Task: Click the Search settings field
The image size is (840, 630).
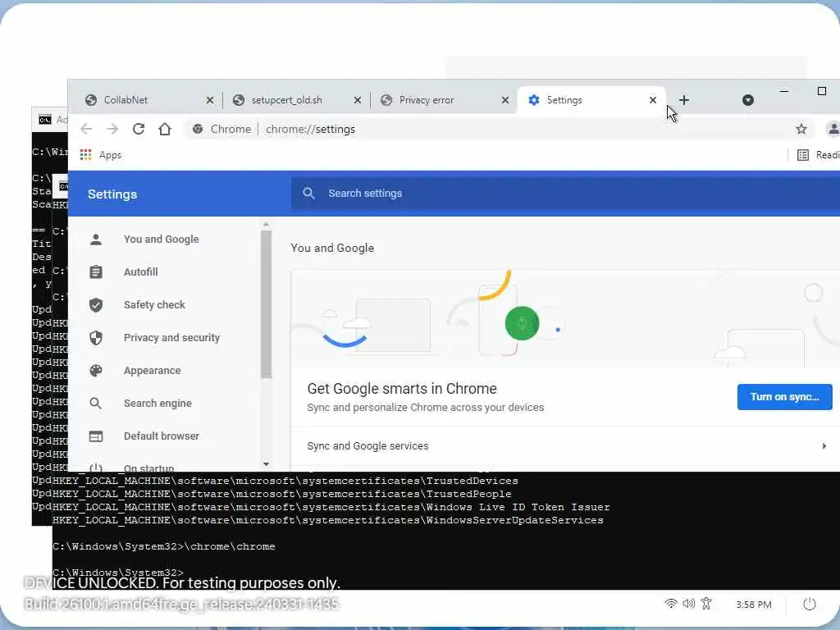Action: click(566, 194)
